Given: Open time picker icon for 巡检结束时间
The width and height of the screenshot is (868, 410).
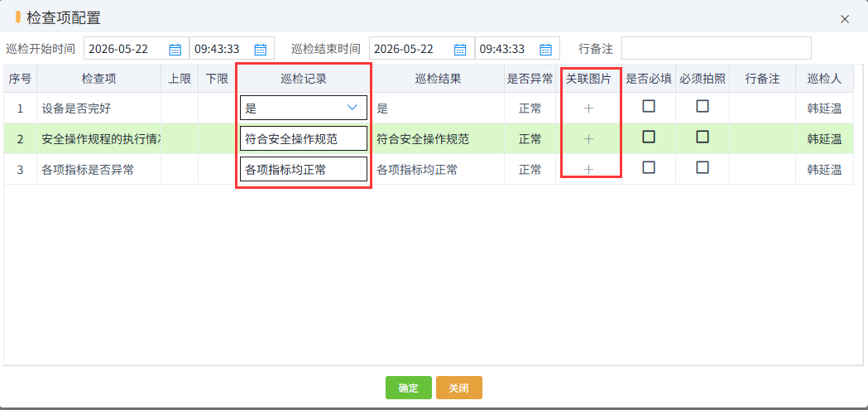Looking at the screenshot, I should pyautogui.click(x=546, y=49).
